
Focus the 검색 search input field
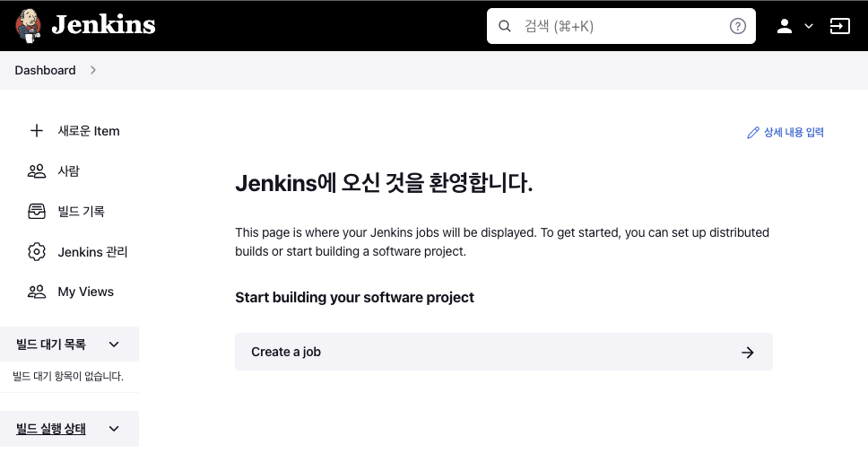[x=621, y=26]
